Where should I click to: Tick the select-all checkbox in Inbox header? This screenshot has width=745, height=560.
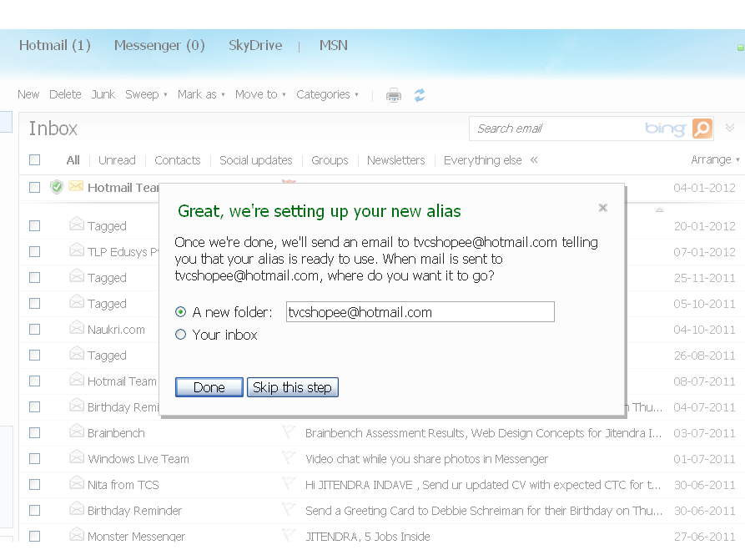[35, 159]
